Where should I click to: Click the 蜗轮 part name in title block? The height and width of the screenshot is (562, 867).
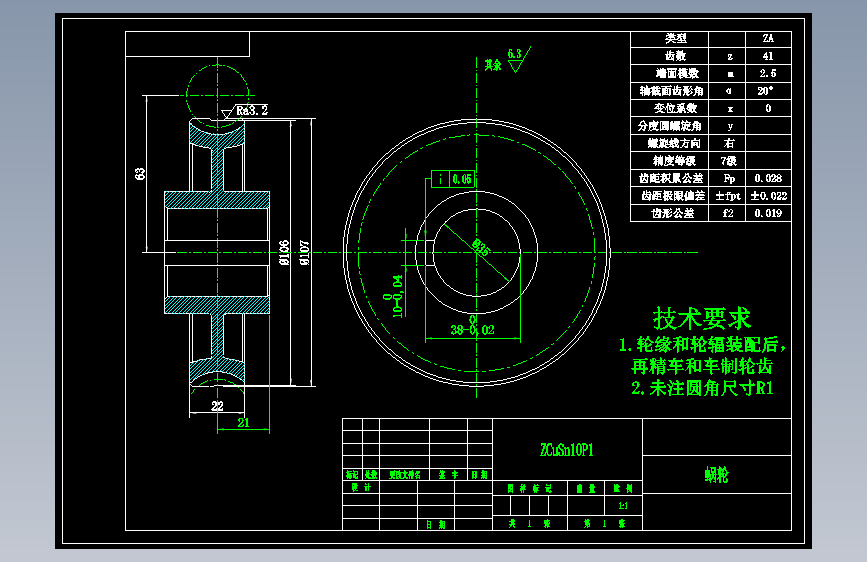coord(717,475)
